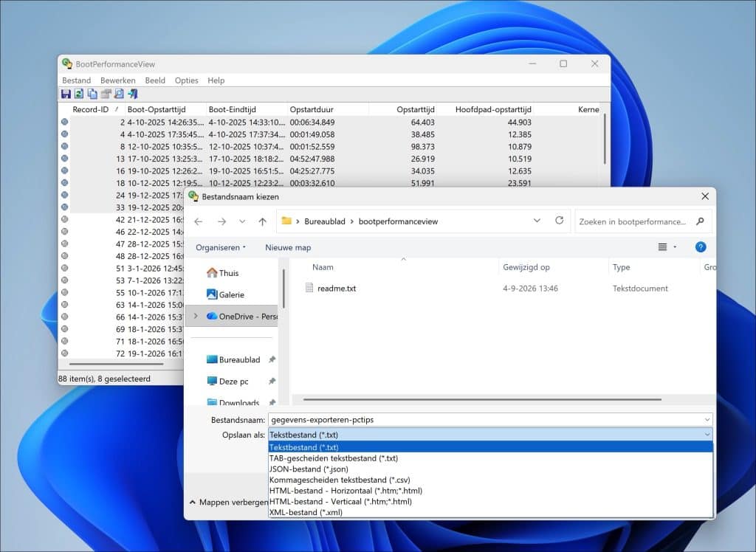Screen dimensions: 756x552
Task: Open the Bestand menu
Action: coord(77,80)
